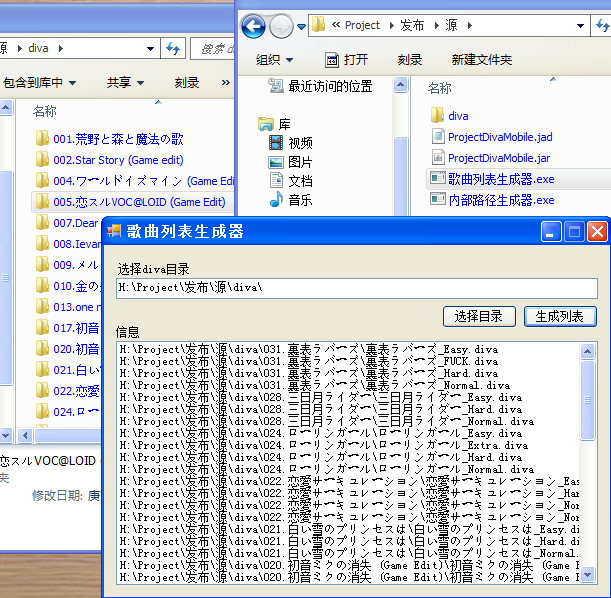Viewport: 611px width, 598px height.
Task: Select folder 005.恋スルVOC@LOID (Game Edit)
Action: click(131, 202)
